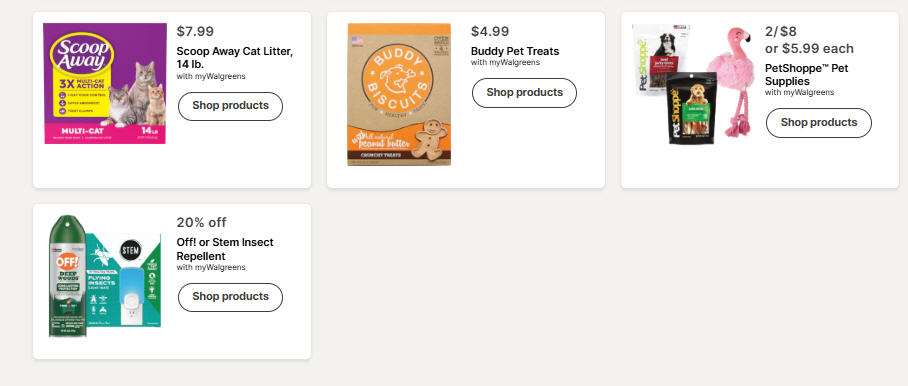The height and width of the screenshot is (386, 908).
Task: Open the Buddy Pet Treats title
Action: [x=515, y=51]
